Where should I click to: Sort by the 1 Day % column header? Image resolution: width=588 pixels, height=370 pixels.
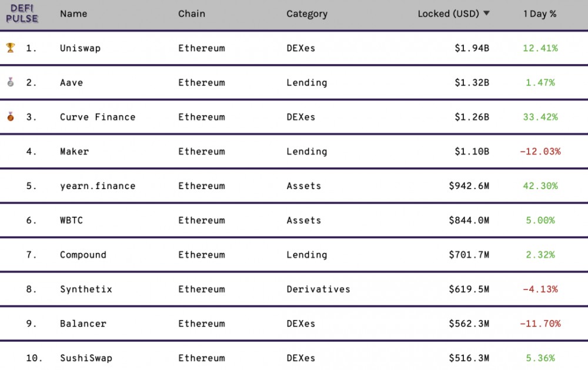point(540,14)
